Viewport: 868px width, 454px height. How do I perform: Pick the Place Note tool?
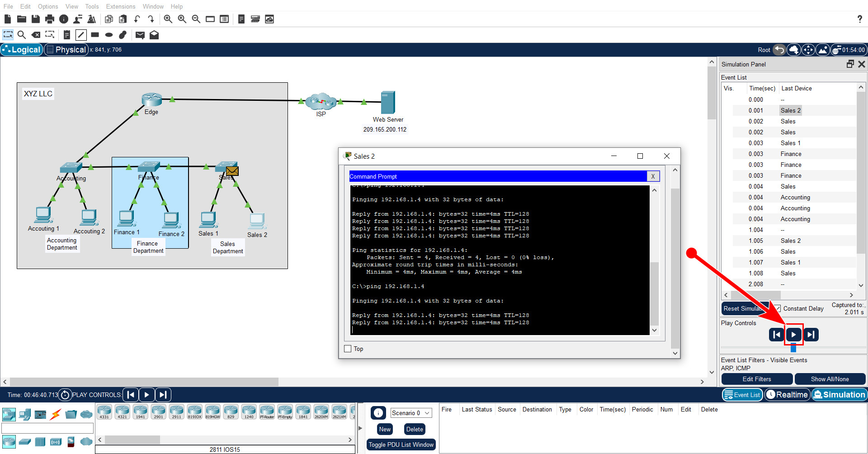coord(66,35)
